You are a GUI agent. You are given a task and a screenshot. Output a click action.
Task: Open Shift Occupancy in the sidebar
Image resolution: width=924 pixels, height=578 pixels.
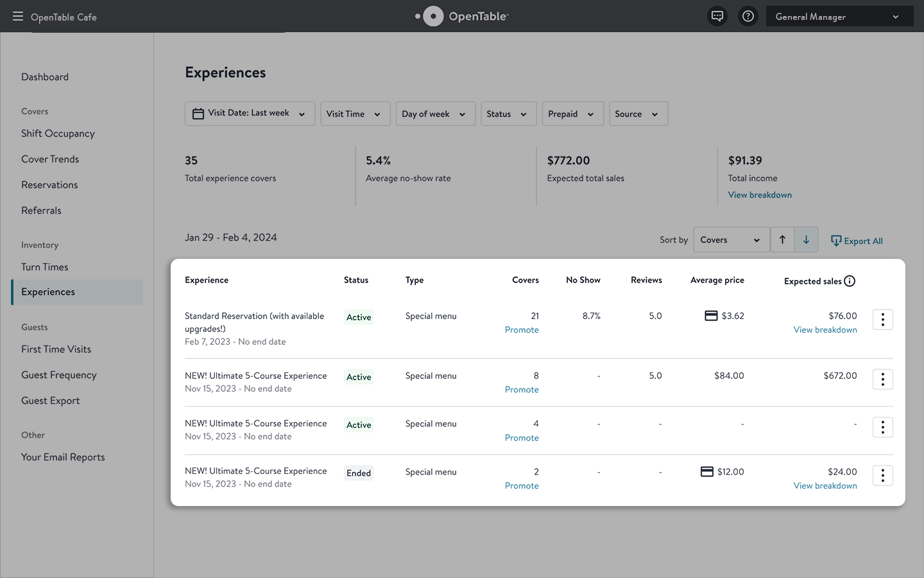(x=58, y=134)
